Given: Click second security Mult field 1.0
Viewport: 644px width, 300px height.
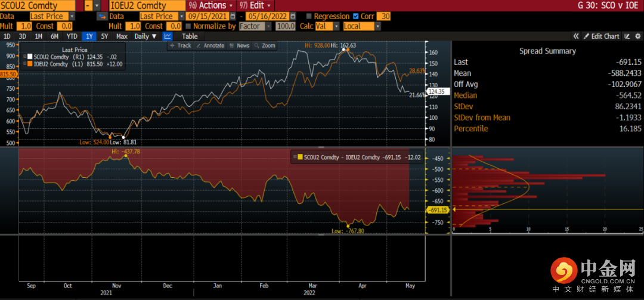Looking at the screenshot, I should [132, 26].
